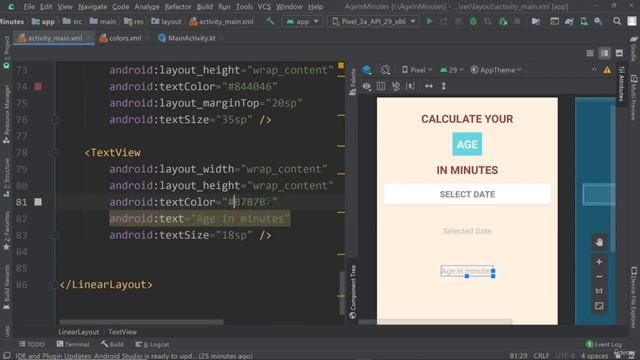Click the layout warning triangle icon
The width and height of the screenshot is (640, 360).
click(x=607, y=70)
